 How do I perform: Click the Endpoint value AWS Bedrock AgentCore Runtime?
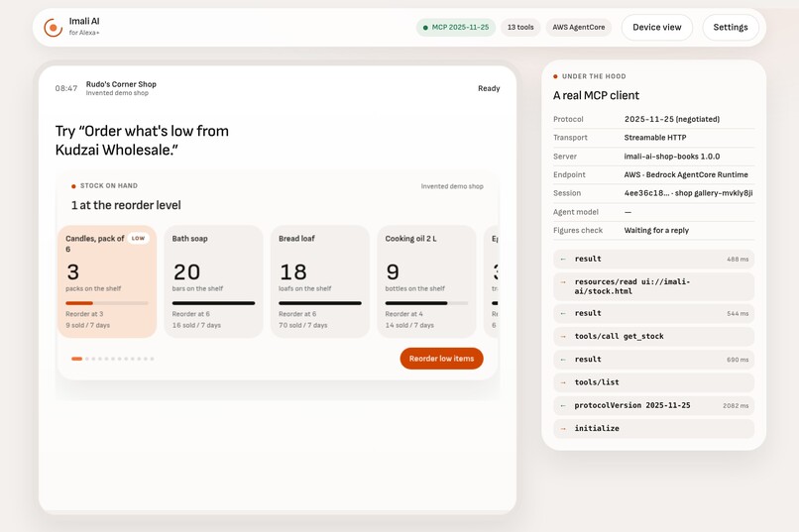click(686, 174)
